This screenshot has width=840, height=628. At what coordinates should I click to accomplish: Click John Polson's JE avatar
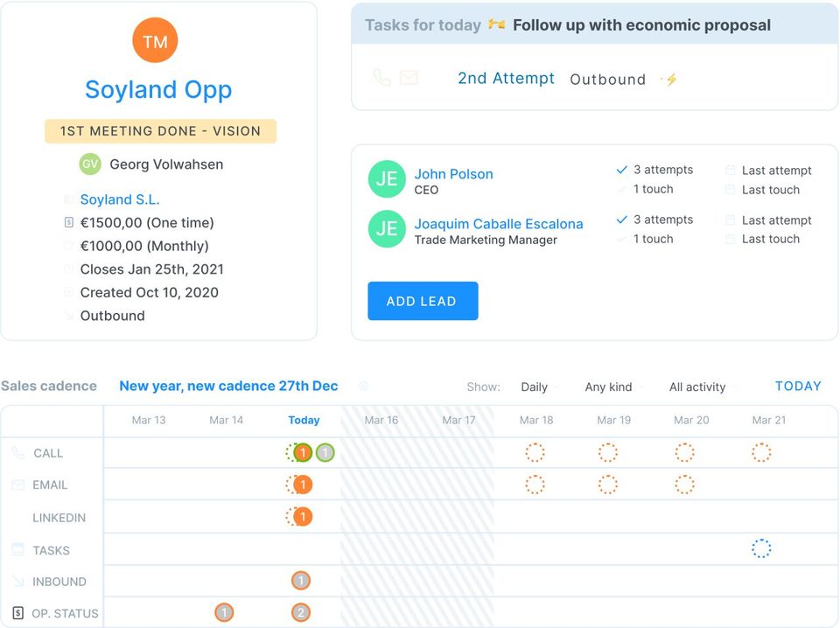387,179
